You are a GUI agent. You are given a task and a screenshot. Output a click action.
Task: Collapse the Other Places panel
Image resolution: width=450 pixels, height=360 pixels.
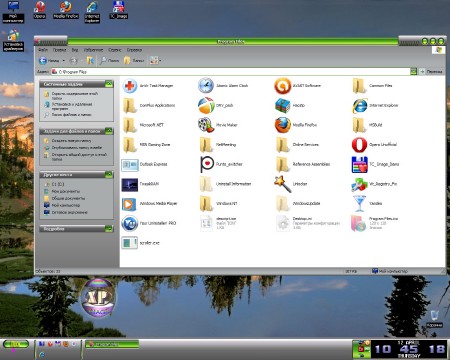click(x=109, y=174)
